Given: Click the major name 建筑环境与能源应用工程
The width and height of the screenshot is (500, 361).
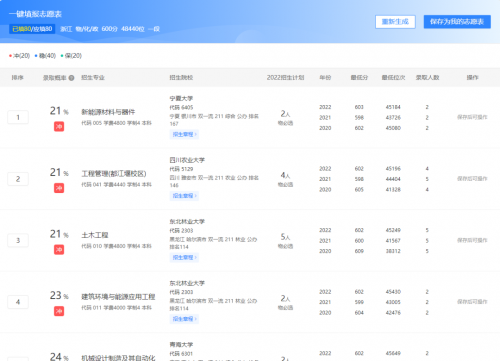Looking at the screenshot, I should click(x=118, y=297).
